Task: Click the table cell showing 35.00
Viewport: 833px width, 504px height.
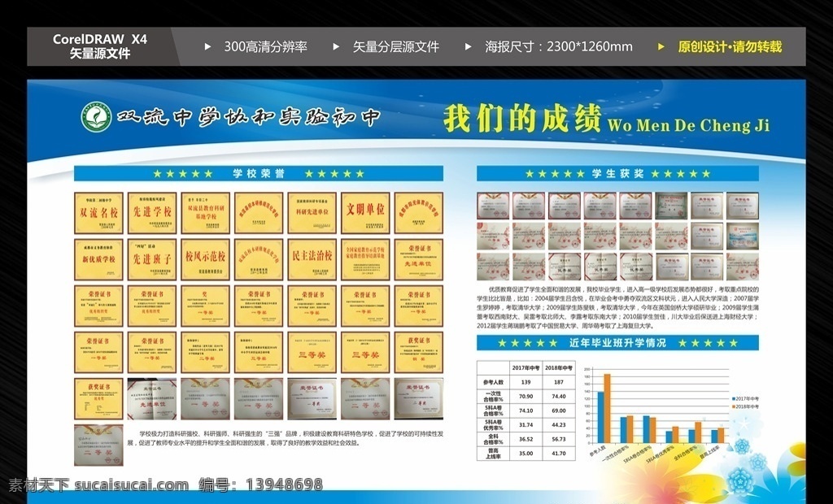Action: click(x=526, y=454)
